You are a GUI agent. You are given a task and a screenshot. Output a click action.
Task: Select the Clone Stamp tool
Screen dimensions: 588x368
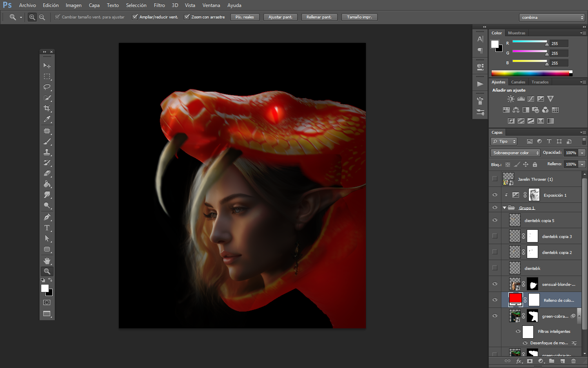coord(47,152)
